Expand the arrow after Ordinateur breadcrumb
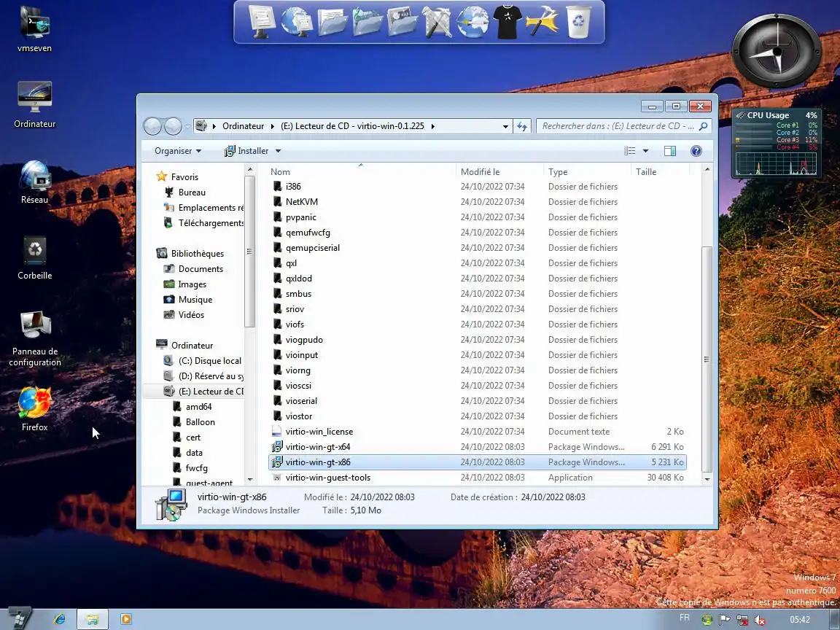The image size is (840, 630). point(273,126)
